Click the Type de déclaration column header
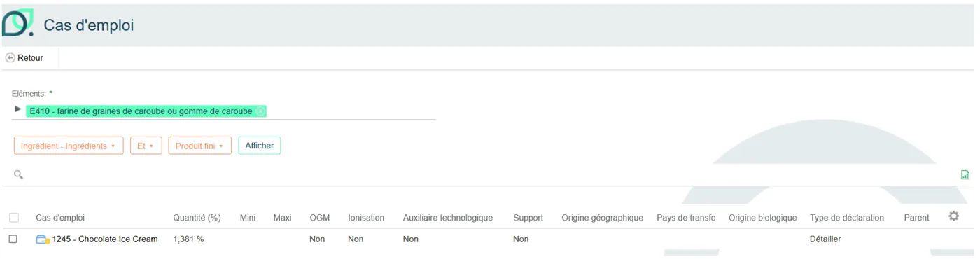The width and height of the screenshot is (980, 259). [x=847, y=218]
